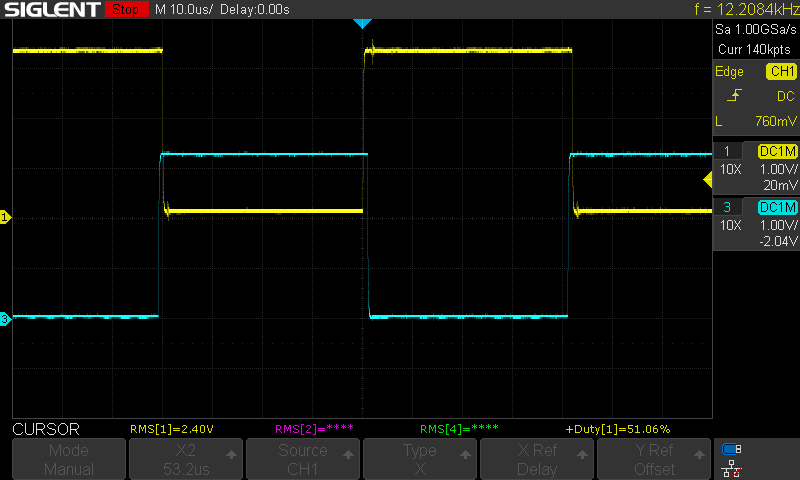Viewport: 800px width, 480px height.
Task: Click the rising edge trigger slope icon
Action: click(736, 95)
